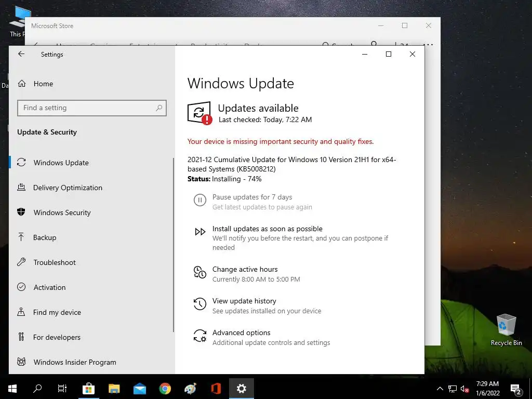Click the Update & Security heading
The width and height of the screenshot is (532, 399).
tap(47, 132)
